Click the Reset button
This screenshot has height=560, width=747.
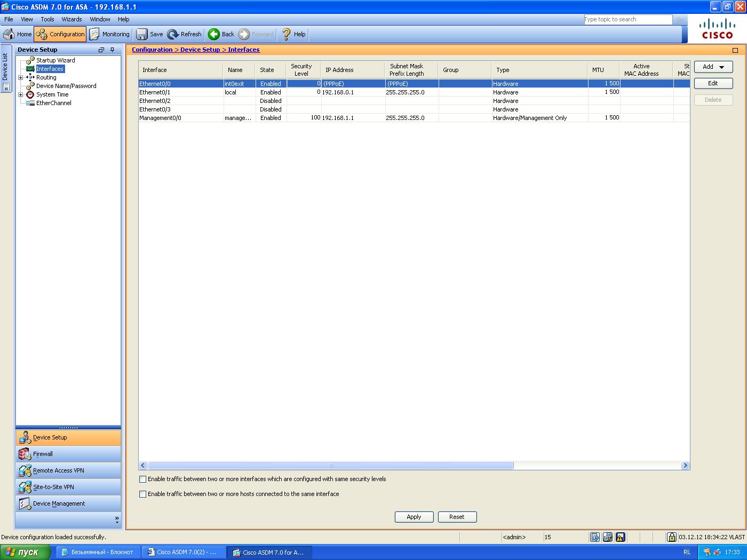click(457, 517)
